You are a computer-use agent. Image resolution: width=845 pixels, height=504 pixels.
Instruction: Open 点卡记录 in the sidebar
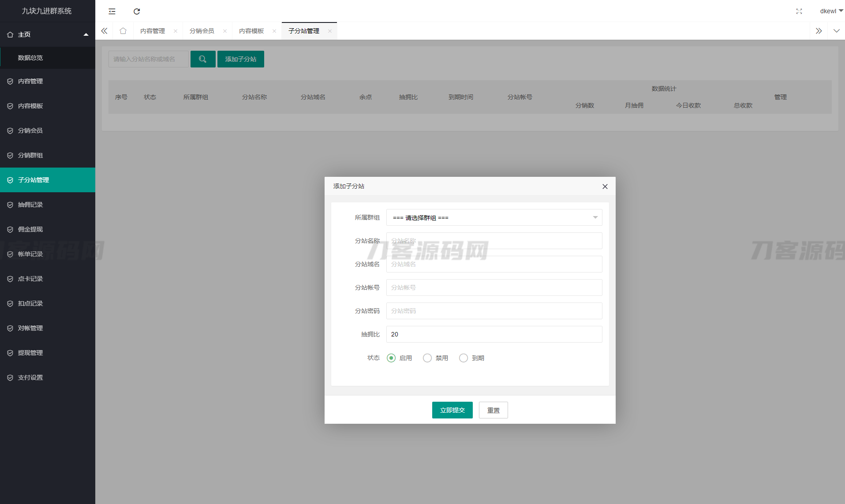pos(48,279)
